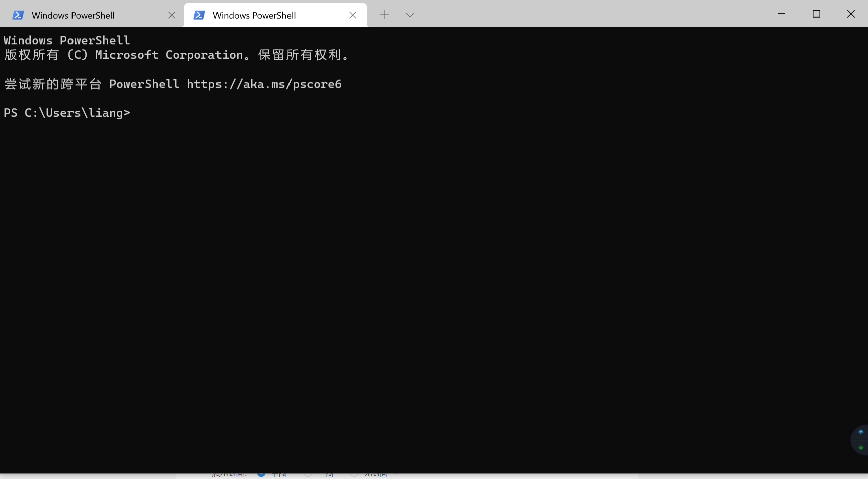Click the green scroll-down arrow in floating widget
This screenshot has height=479, width=868.
coord(862,446)
